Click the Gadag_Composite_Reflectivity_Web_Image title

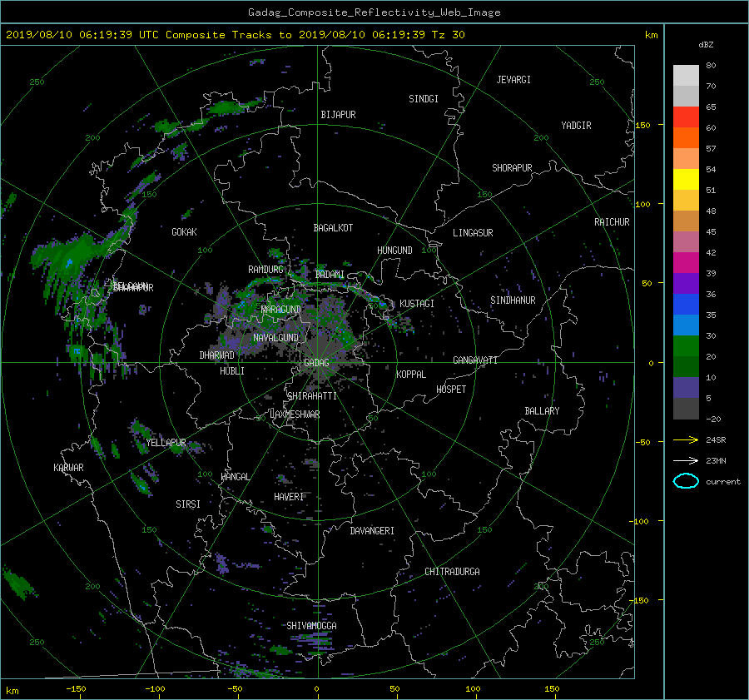click(x=374, y=12)
